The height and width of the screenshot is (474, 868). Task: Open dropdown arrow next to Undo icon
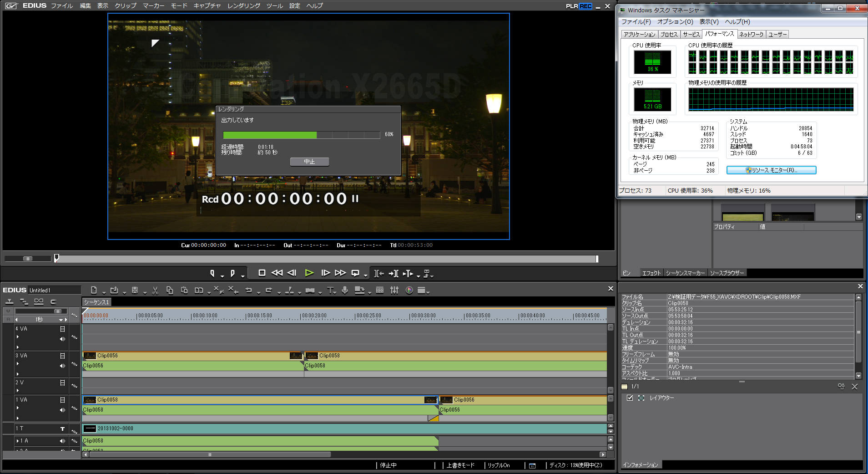258,293
